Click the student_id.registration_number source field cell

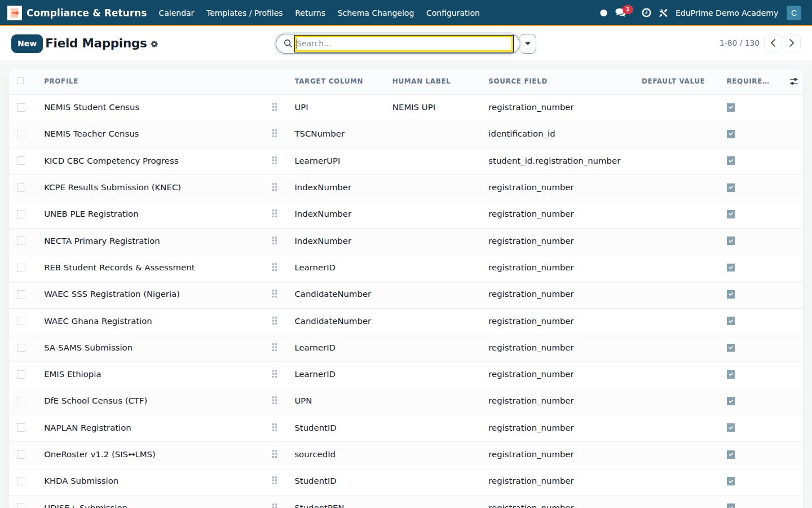coord(554,161)
